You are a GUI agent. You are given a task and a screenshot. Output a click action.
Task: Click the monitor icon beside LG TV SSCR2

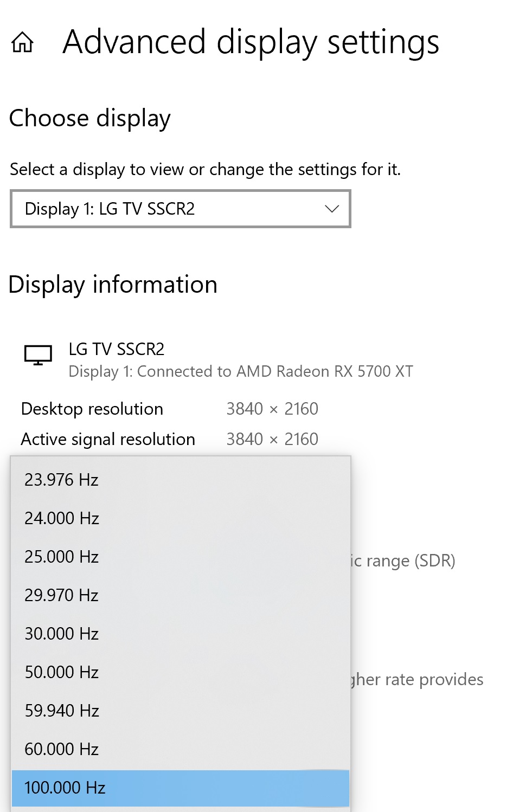(x=38, y=356)
